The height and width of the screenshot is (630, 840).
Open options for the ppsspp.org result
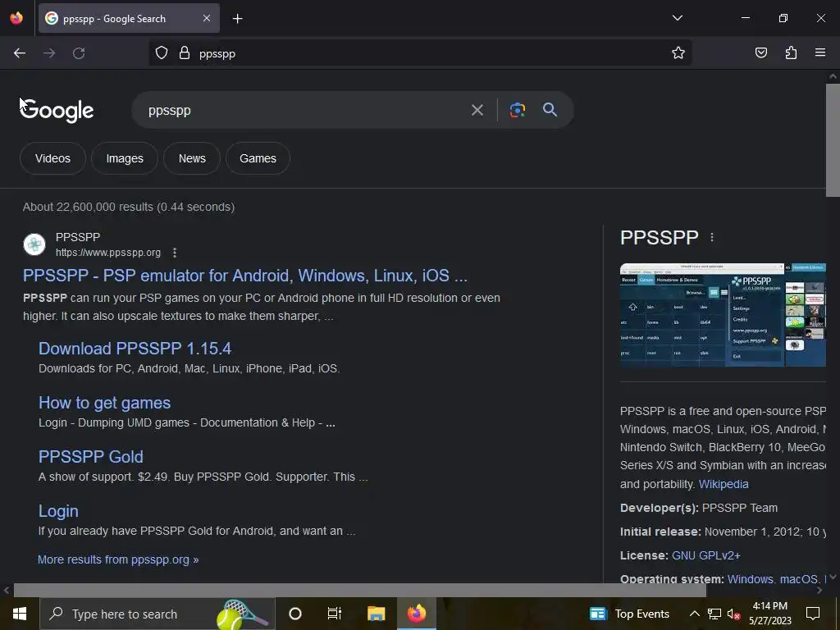point(175,253)
